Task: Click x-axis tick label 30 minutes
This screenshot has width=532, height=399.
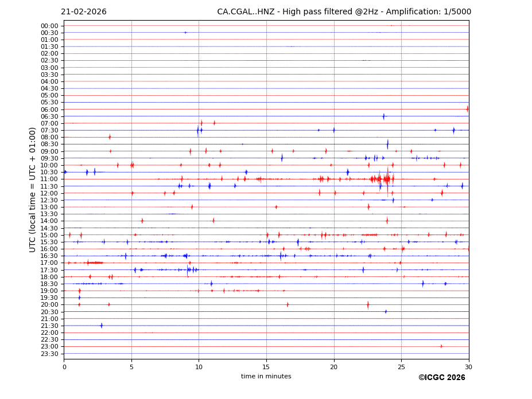Action: [x=468, y=367]
